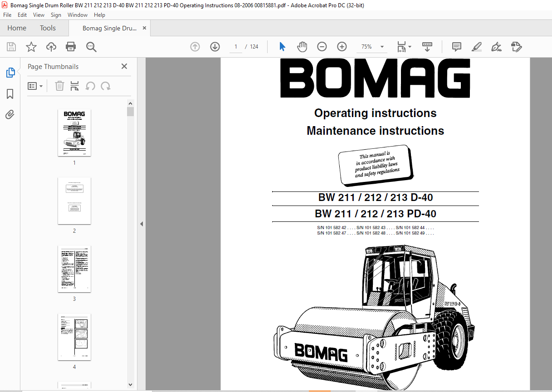The width and height of the screenshot is (552, 392).
Task: Rotate the page counterclockwise
Action: click(90, 86)
